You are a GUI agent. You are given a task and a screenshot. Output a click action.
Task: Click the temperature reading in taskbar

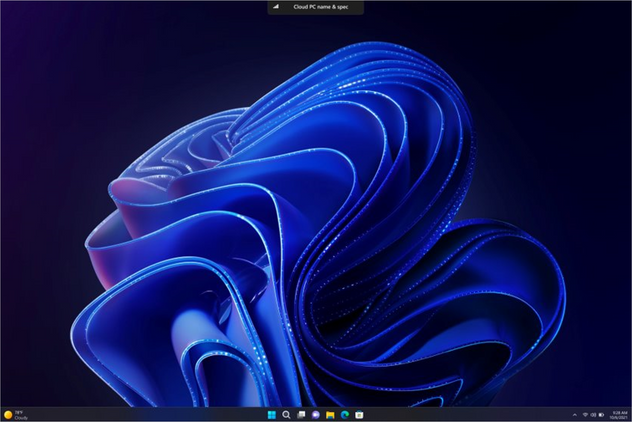click(x=19, y=411)
